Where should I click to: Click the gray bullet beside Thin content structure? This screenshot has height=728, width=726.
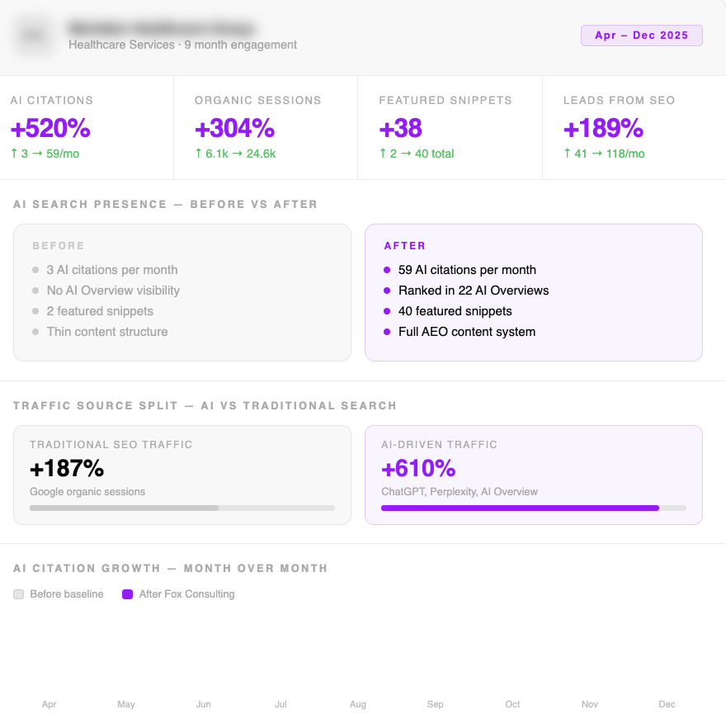(35, 332)
